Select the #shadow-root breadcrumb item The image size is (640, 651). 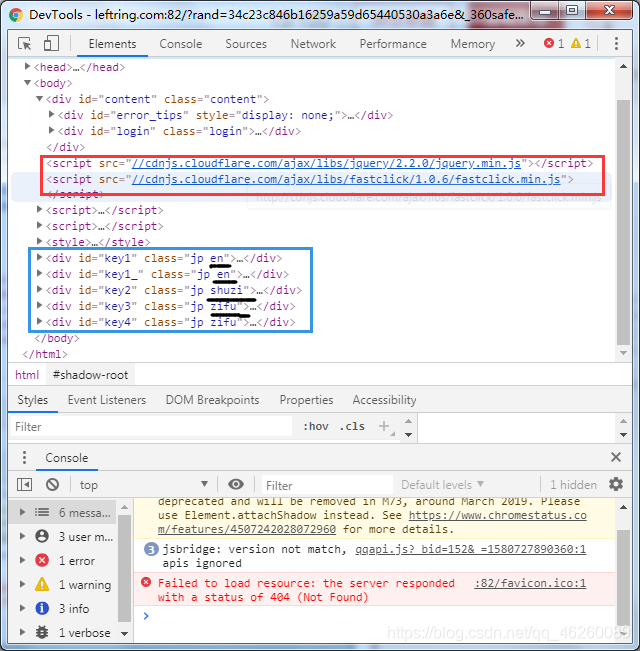[x=90, y=375]
